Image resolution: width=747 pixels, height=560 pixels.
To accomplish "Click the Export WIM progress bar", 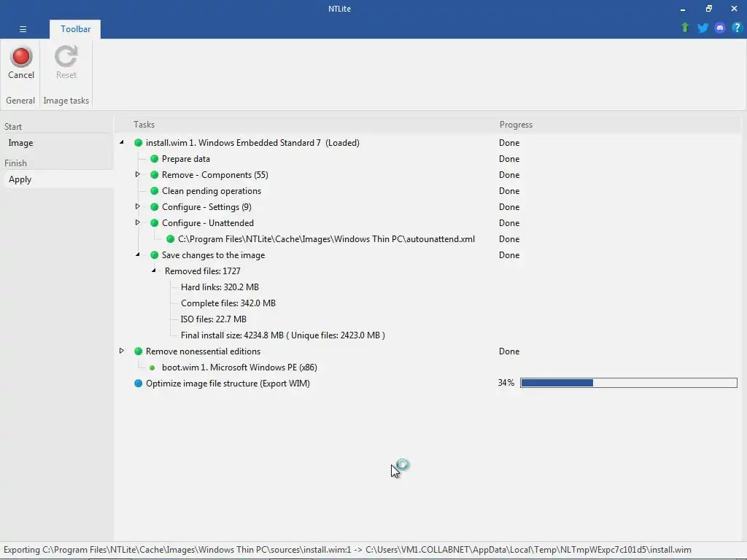I will tap(628, 383).
